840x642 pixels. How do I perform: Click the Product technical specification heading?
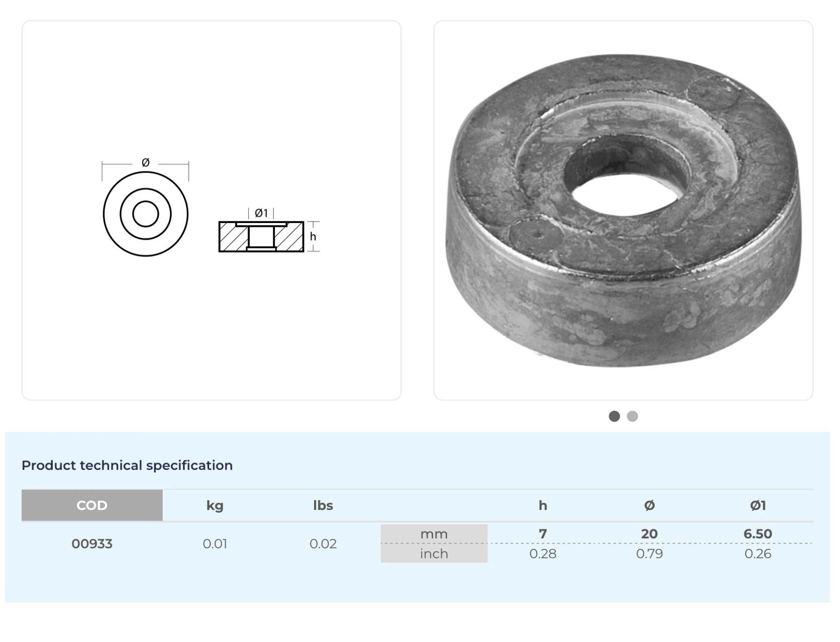[x=127, y=465]
